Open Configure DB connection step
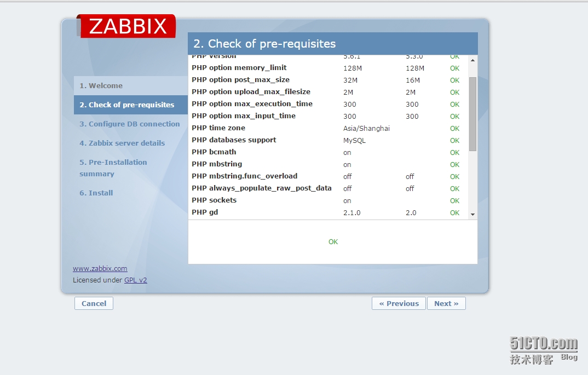This screenshot has width=588, height=375. click(x=129, y=124)
